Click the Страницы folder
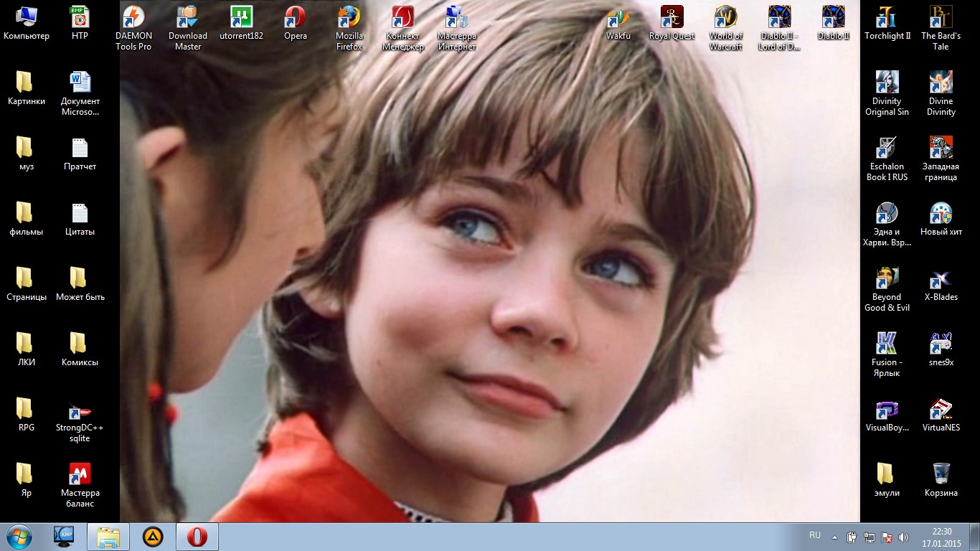 click(27, 284)
